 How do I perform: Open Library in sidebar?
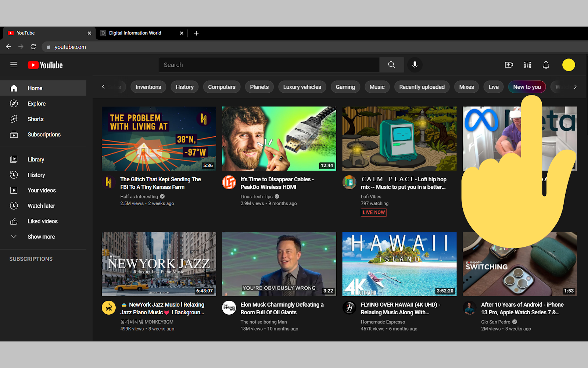43,160
